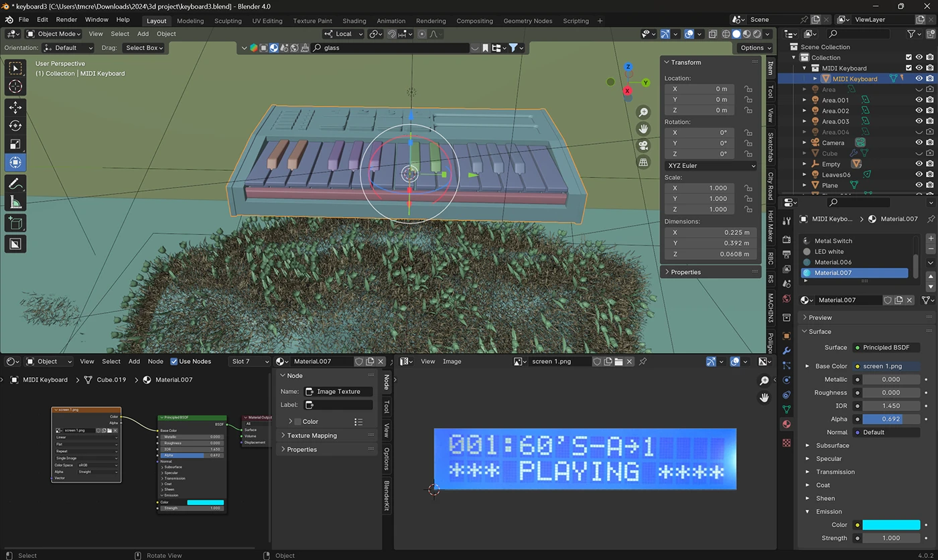
Task: Select the Scale tool
Action: pyautogui.click(x=15, y=144)
